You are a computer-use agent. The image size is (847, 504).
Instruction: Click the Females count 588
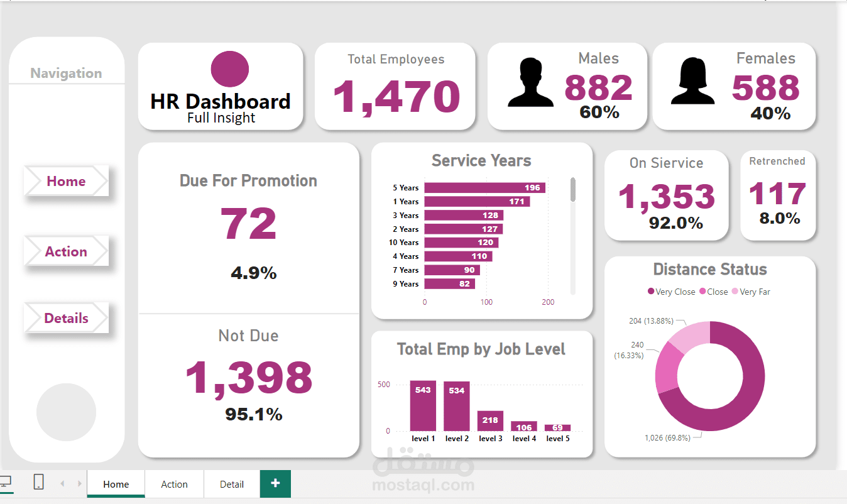point(765,88)
